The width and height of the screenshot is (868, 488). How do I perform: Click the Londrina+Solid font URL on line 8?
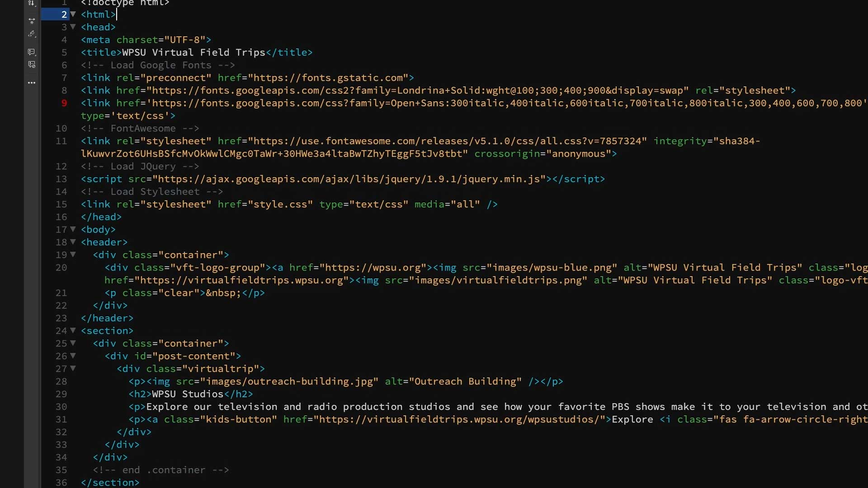(417, 90)
